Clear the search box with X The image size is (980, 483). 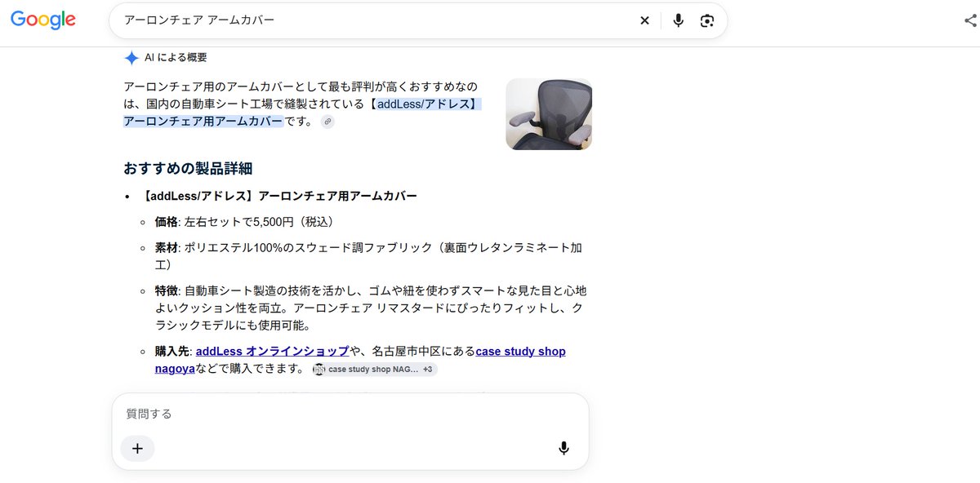(644, 20)
